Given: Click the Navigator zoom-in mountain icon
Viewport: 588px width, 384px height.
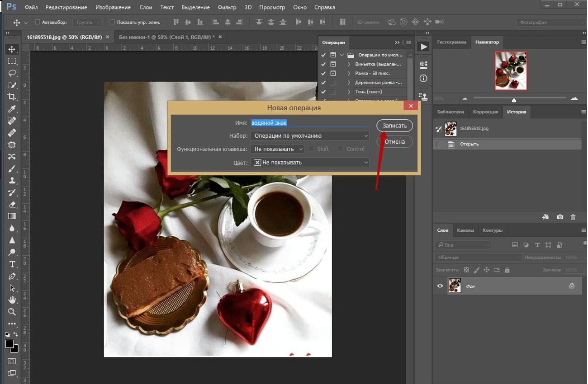Looking at the screenshot, I should [574, 98].
